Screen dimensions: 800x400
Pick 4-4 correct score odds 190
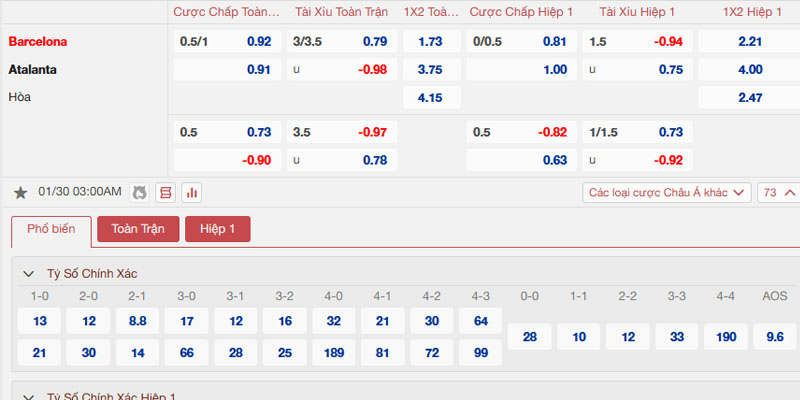click(x=726, y=337)
